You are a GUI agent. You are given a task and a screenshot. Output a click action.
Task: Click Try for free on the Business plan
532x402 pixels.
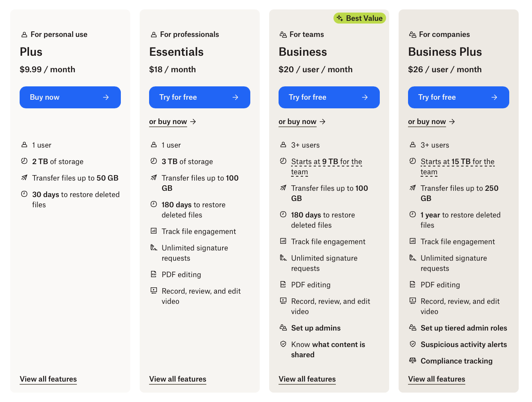(329, 97)
